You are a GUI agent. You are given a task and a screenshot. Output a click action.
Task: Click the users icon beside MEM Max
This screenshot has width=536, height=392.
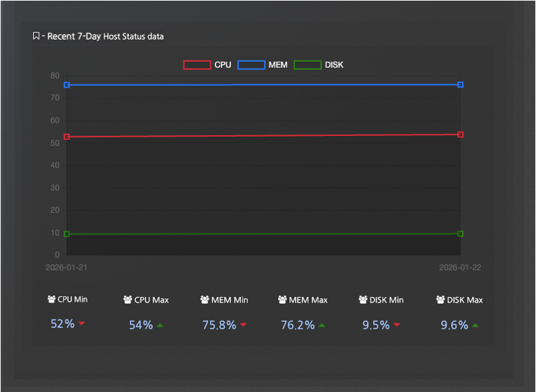(x=283, y=300)
